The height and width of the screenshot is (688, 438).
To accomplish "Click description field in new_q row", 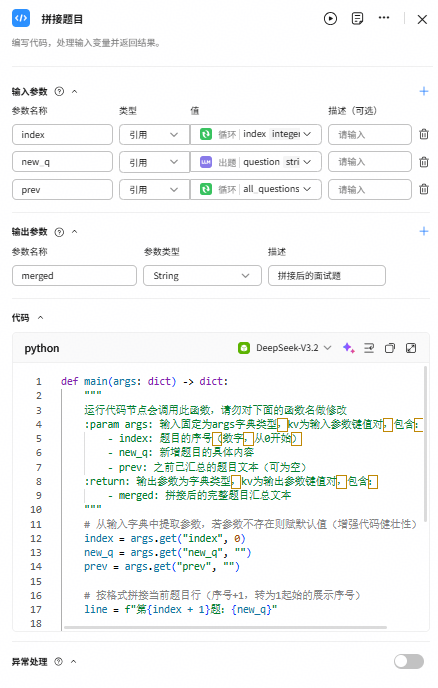I will pyautogui.click(x=370, y=162).
